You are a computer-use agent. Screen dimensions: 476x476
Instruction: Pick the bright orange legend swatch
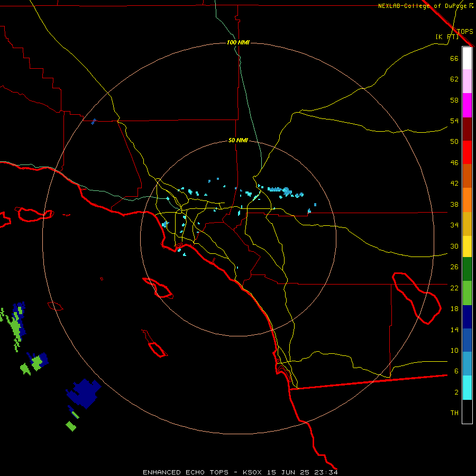(467, 200)
